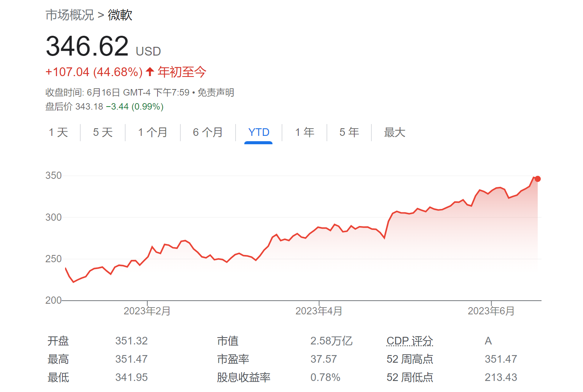
Task: Click the gain value +107.04 (44.68%)
Action: point(94,72)
